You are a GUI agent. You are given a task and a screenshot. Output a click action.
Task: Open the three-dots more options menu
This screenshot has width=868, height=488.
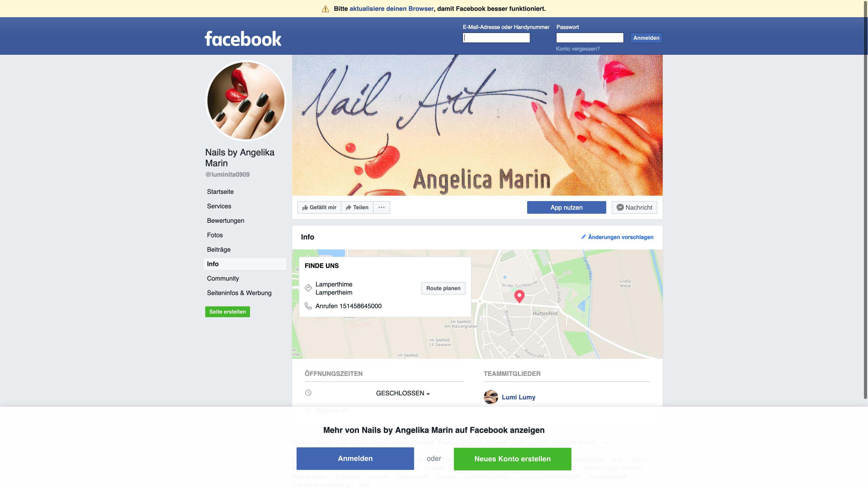[381, 207]
